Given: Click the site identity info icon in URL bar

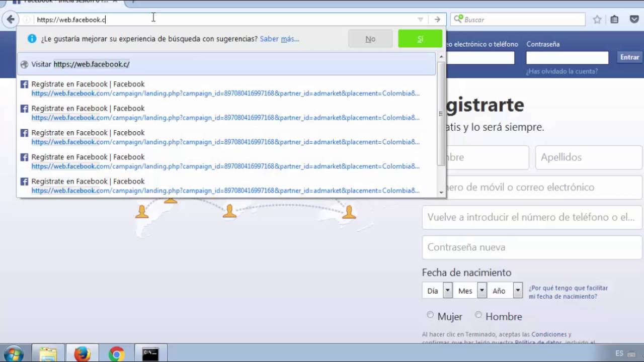Looking at the screenshot, I should click(27, 20).
